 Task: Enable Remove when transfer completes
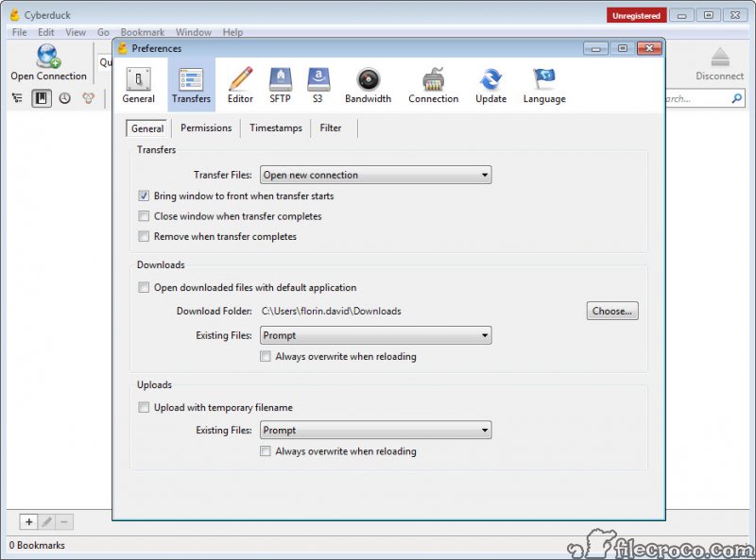144,236
